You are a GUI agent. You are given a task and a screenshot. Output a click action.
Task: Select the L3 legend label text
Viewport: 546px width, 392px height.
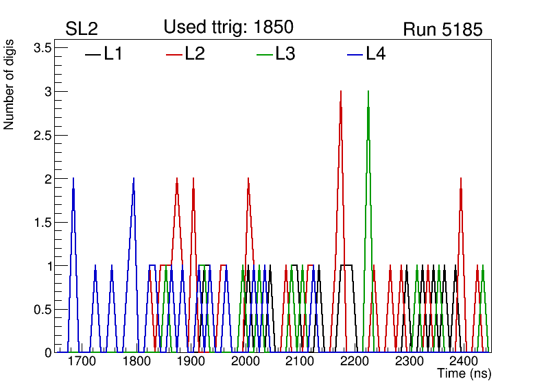[285, 54]
